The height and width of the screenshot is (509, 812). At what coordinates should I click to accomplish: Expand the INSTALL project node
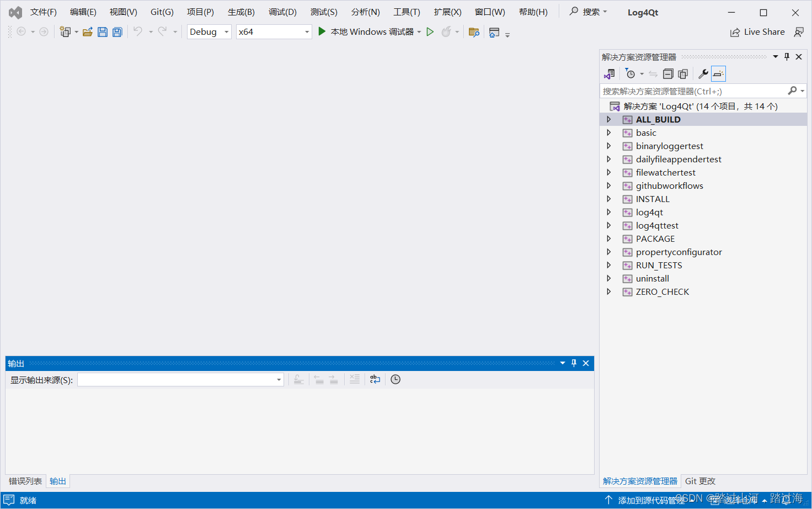(609, 199)
